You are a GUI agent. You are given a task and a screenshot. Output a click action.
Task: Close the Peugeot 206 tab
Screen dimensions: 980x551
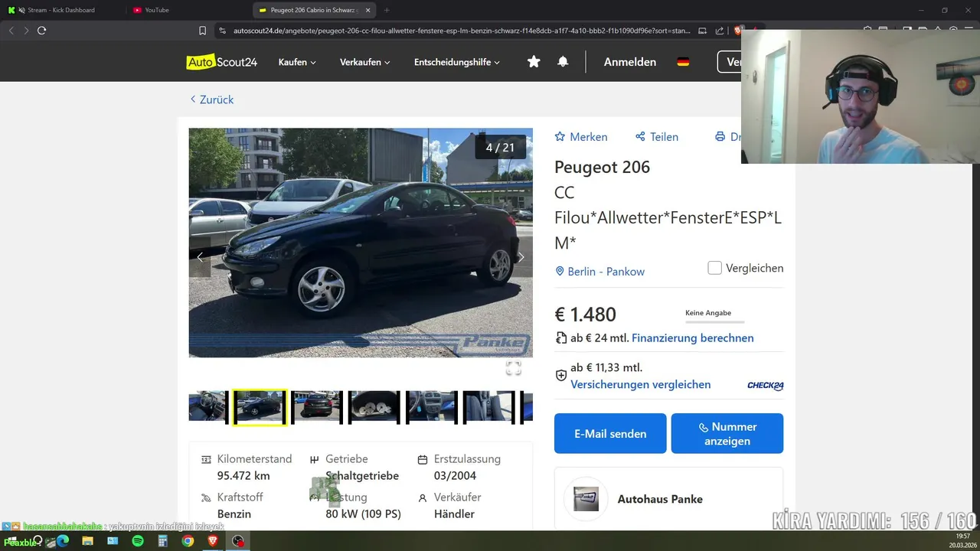[368, 10]
